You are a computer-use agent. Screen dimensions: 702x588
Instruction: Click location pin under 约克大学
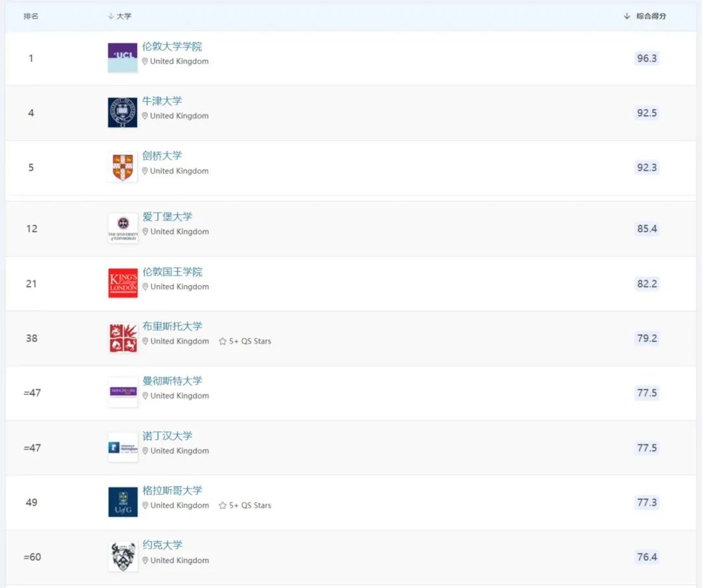(x=146, y=560)
